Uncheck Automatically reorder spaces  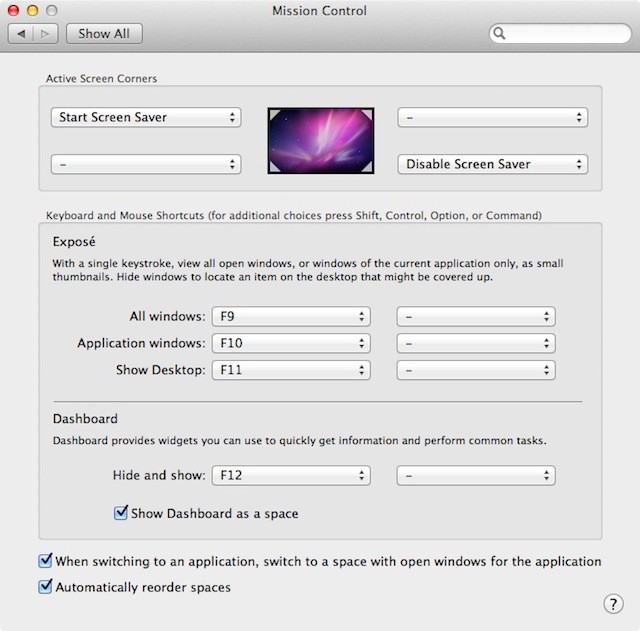pyautogui.click(x=45, y=587)
